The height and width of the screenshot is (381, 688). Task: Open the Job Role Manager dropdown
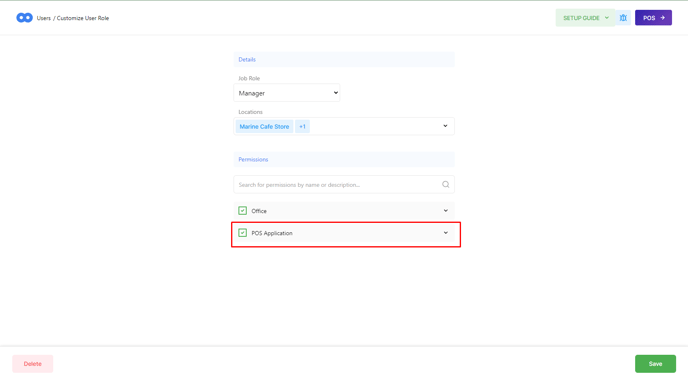click(287, 93)
